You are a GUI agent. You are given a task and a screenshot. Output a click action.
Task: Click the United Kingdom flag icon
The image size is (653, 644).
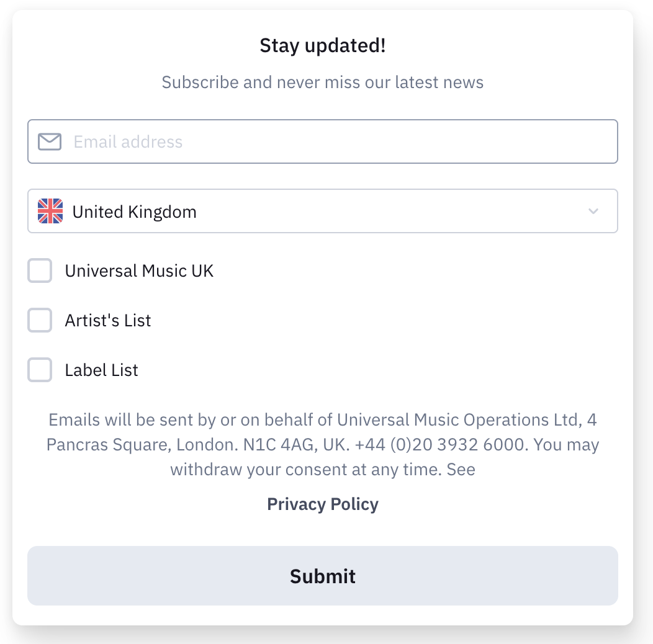coord(50,211)
